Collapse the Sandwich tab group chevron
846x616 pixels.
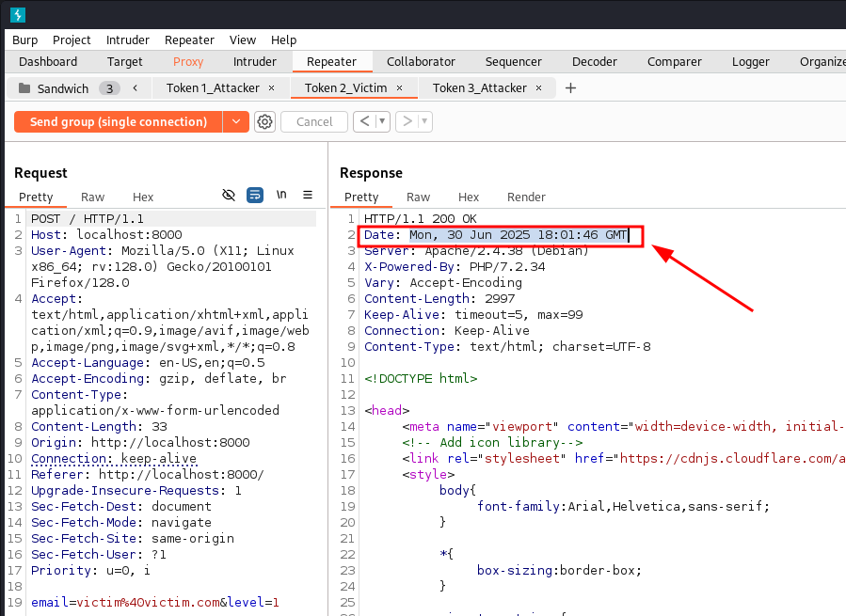(136, 87)
